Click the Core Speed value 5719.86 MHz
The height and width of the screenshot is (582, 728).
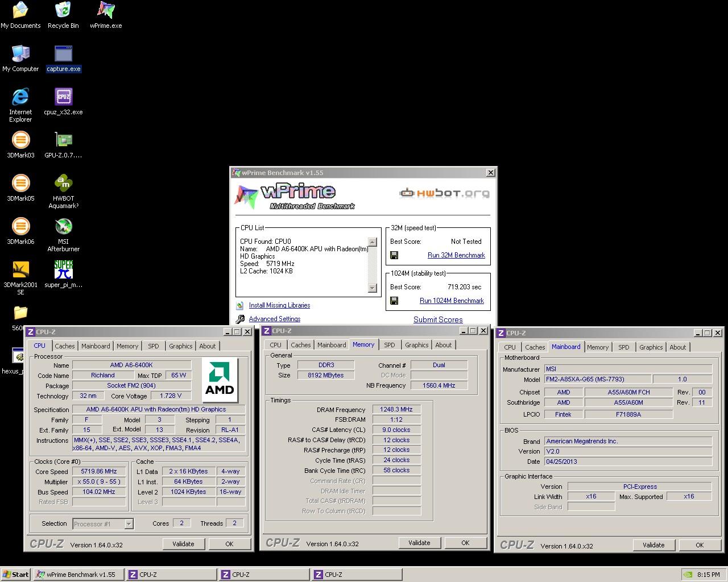click(99, 472)
